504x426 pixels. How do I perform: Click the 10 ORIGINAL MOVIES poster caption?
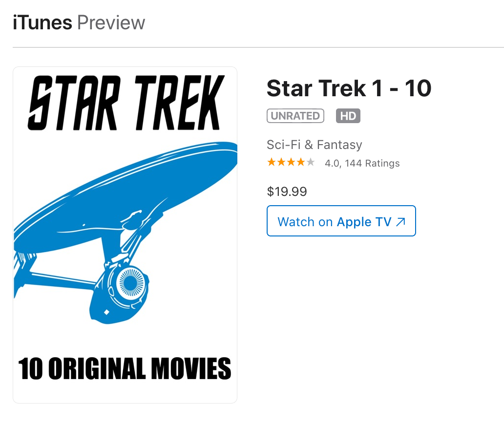click(x=125, y=369)
